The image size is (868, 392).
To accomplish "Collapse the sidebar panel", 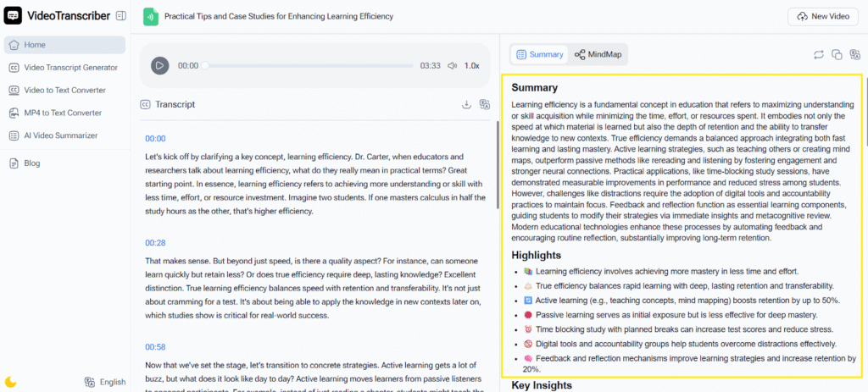I will 121,16.
